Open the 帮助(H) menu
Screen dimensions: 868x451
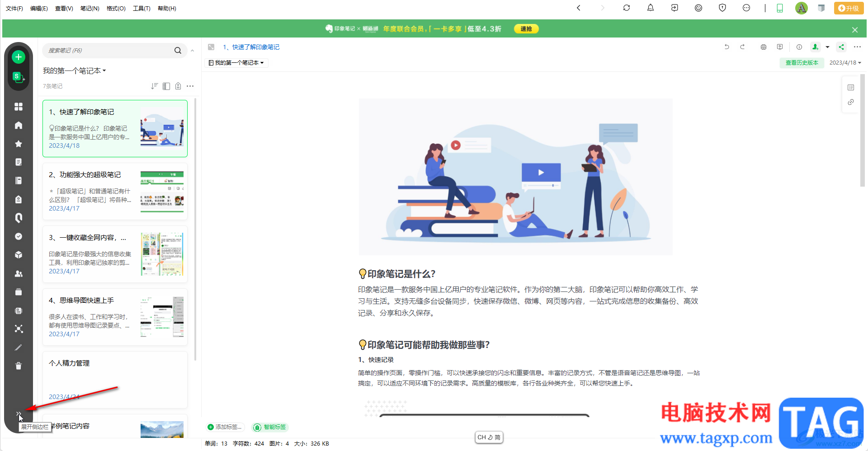point(167,9)
